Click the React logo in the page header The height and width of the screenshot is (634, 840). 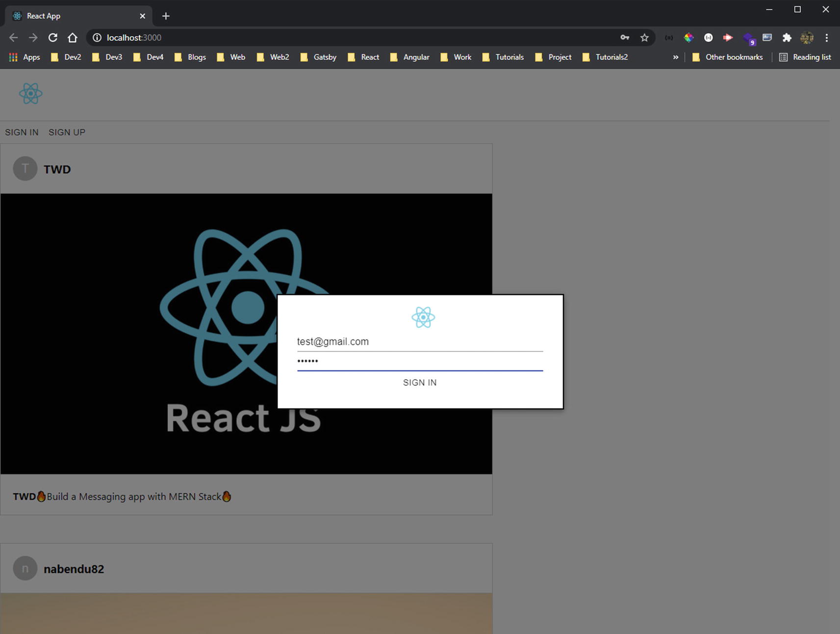pos(30,93)
